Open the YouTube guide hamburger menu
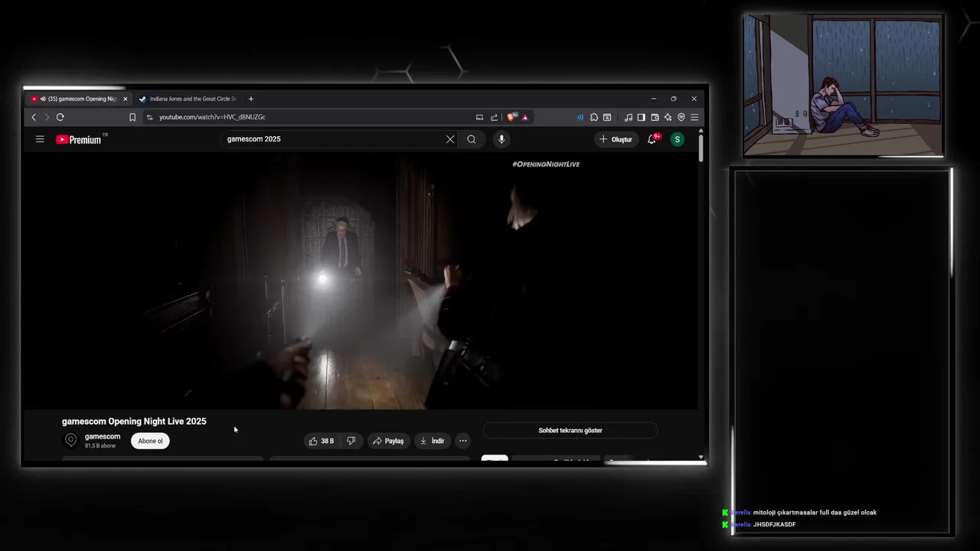Image resolution: width=980 pixels, height=551 pixels. click(40, 139)
